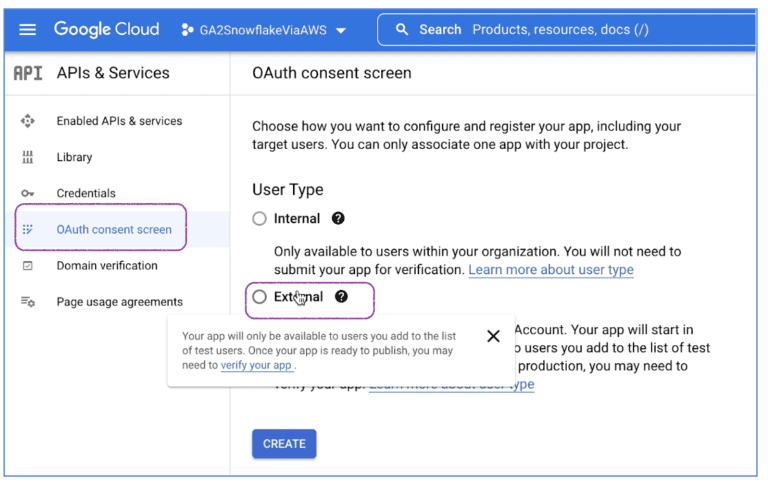The image size is (768, 485).
Task: Show help for the Internal user type
Action: (338, 218)
